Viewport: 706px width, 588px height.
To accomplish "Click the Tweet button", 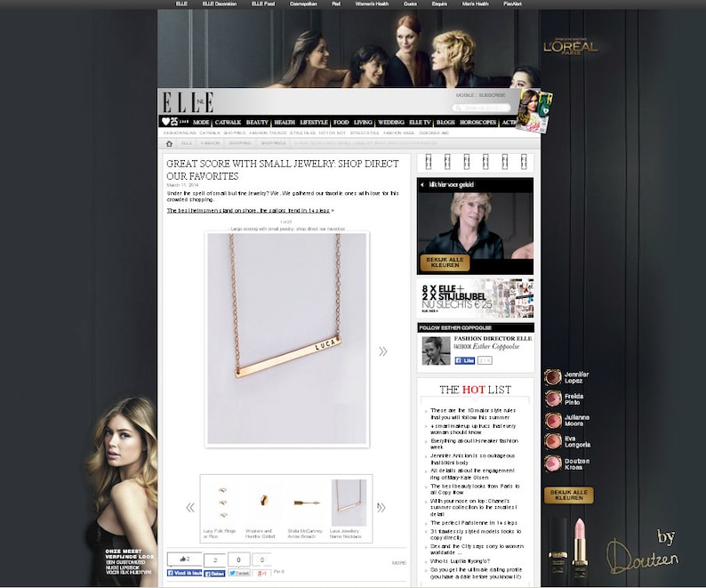I will click(238, 573).
